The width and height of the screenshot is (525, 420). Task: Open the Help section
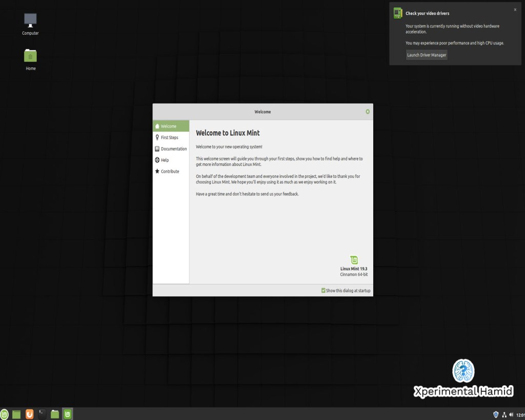171,160
